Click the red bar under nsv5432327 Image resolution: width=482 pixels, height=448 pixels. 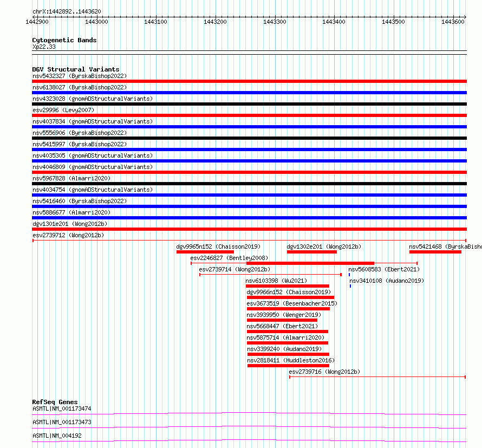pyautogui.click(x=249, y=81)
